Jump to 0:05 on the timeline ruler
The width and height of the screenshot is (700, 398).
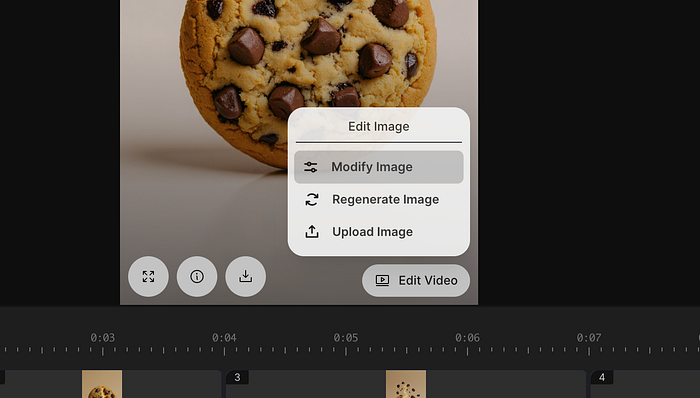pos(346,338)
